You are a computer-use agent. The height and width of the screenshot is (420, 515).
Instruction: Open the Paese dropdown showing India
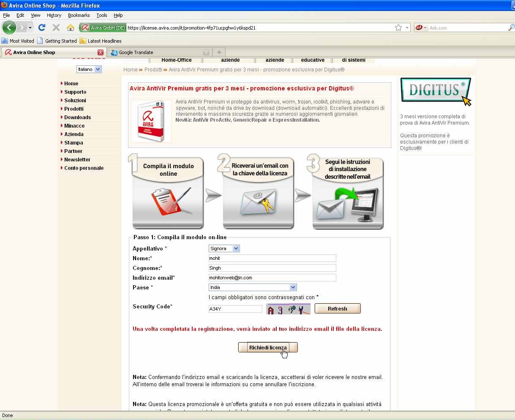click(253, 287)
